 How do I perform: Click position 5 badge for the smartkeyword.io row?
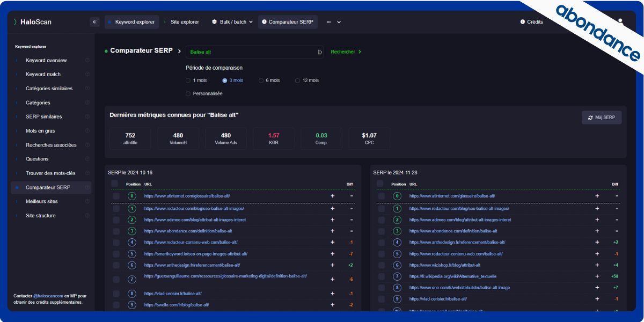point(132,254)
